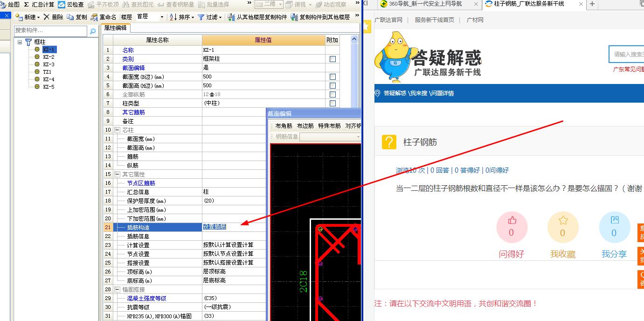Open the 广材网 link
This screenshot has height=321, width=644.
point(475,20)
